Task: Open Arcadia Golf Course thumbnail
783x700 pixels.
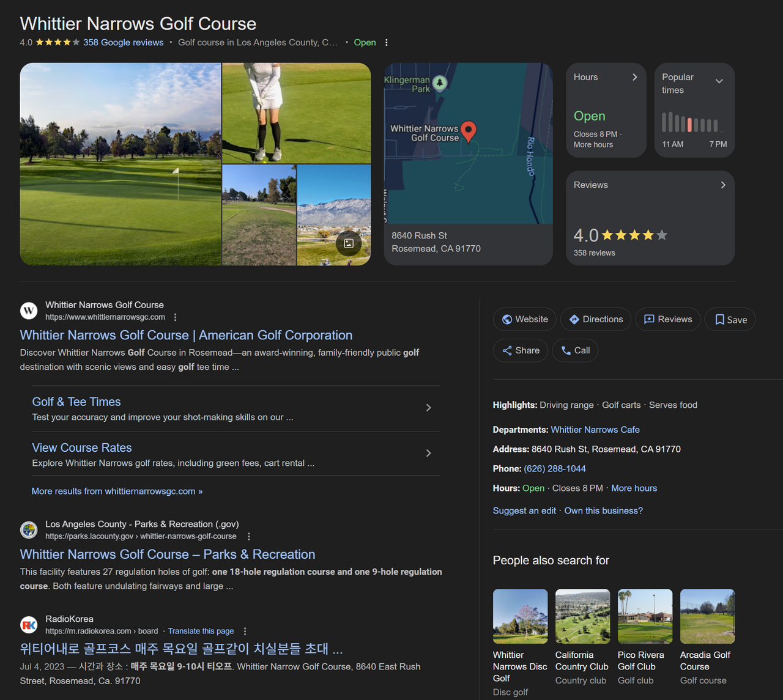Action: 708,616
